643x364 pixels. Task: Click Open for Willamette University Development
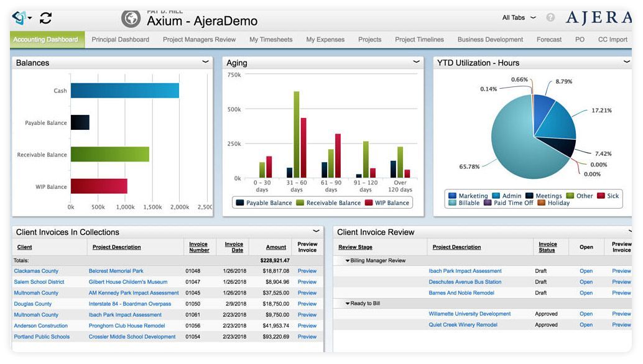(586, 314)
